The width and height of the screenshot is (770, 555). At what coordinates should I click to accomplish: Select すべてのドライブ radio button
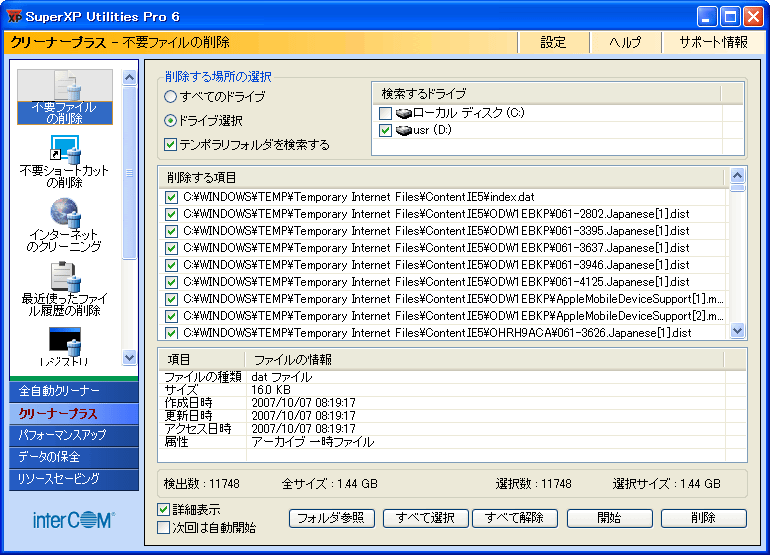coord(170,97)
